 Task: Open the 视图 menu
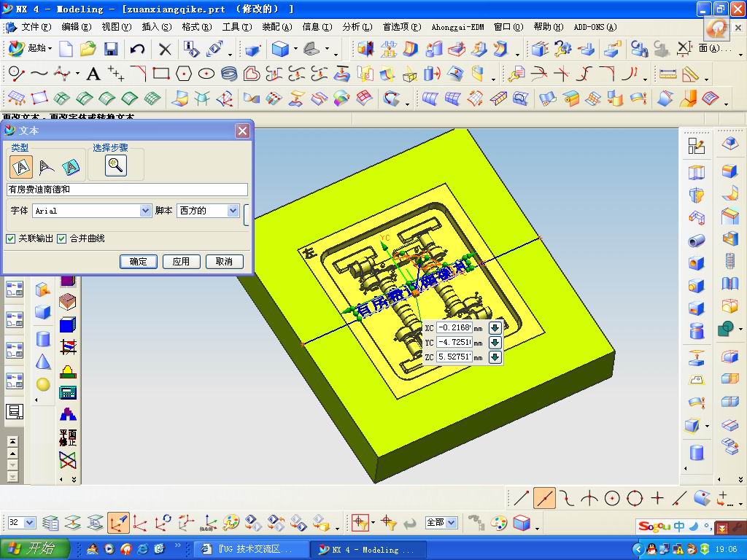click(x=116, y=27)
